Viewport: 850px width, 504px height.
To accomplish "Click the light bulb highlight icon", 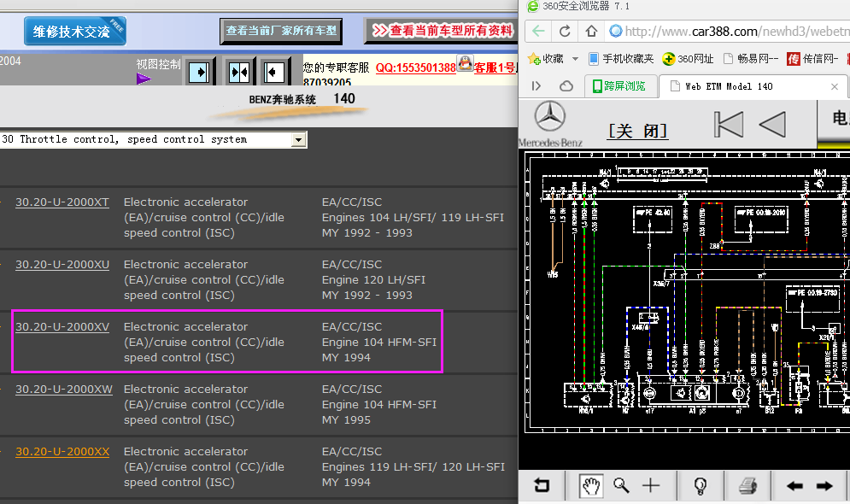I will (x=701, y=485).
